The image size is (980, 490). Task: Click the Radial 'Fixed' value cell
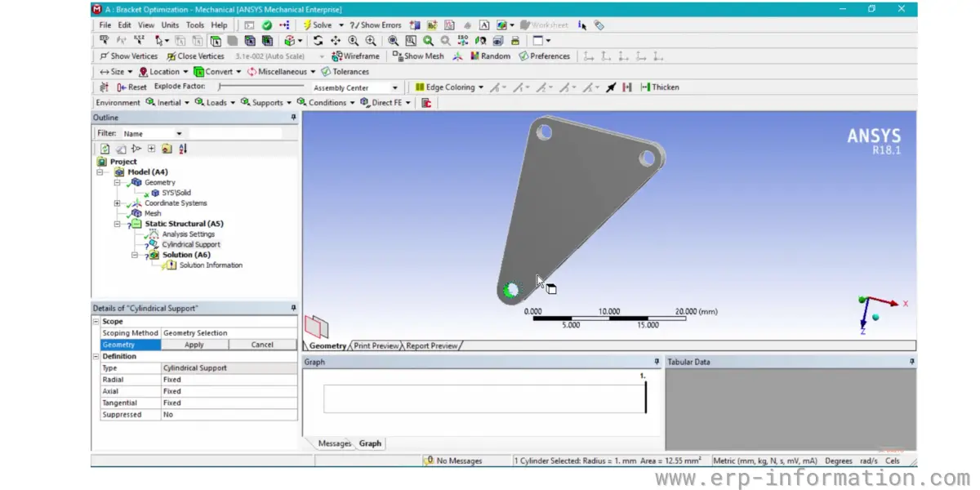[x=229, y=380]
